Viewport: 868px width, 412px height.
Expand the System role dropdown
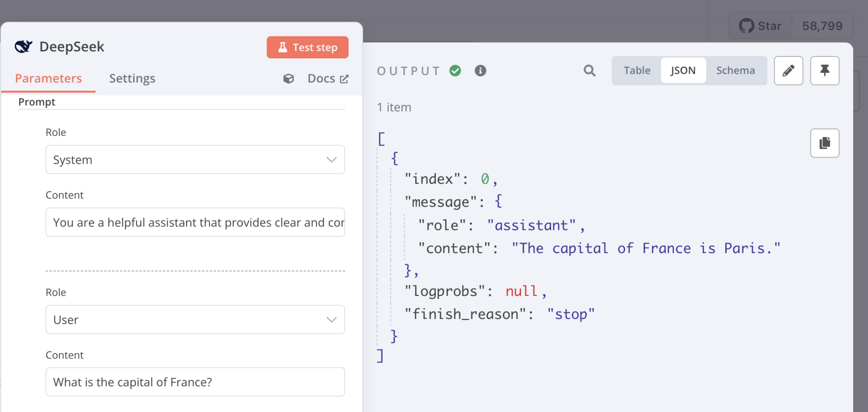pos(195,160)
